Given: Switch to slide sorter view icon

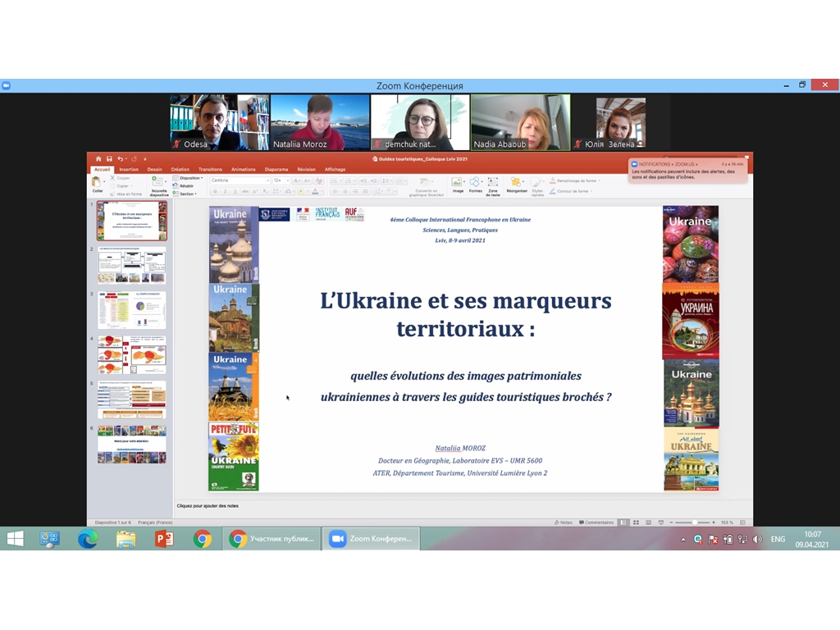Looking at the screenshot, I should [636, 523].
